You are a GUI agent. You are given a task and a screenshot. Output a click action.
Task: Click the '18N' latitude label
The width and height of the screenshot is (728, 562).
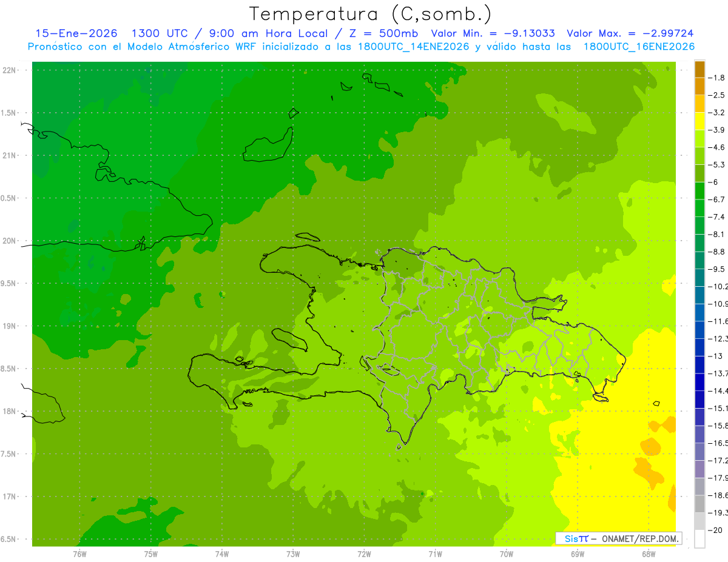click(x=10, y=411)
